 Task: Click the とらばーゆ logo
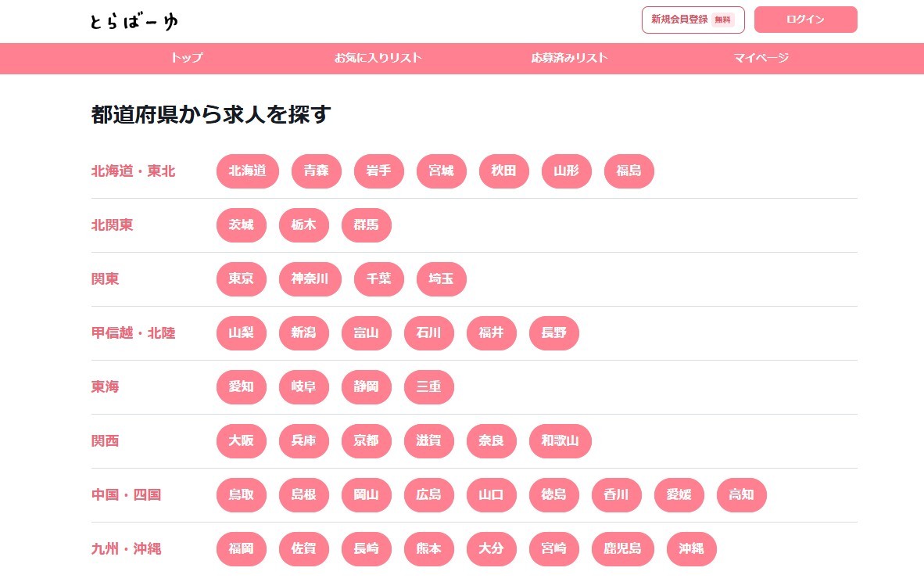coord(133,20)
